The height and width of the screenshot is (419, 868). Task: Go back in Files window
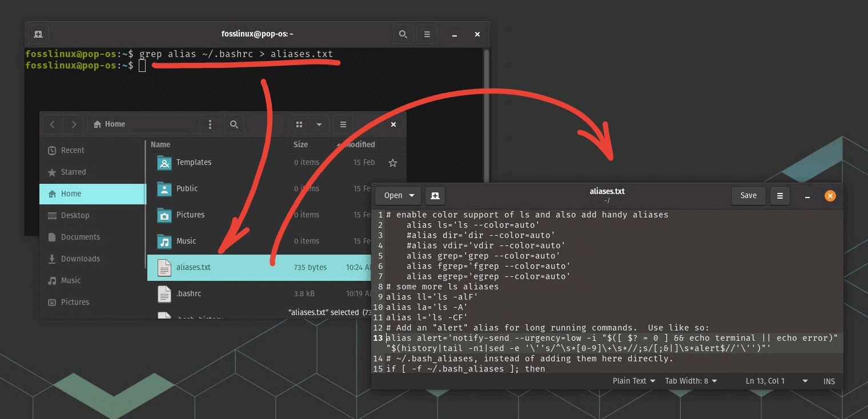click(x=53, y=124)
